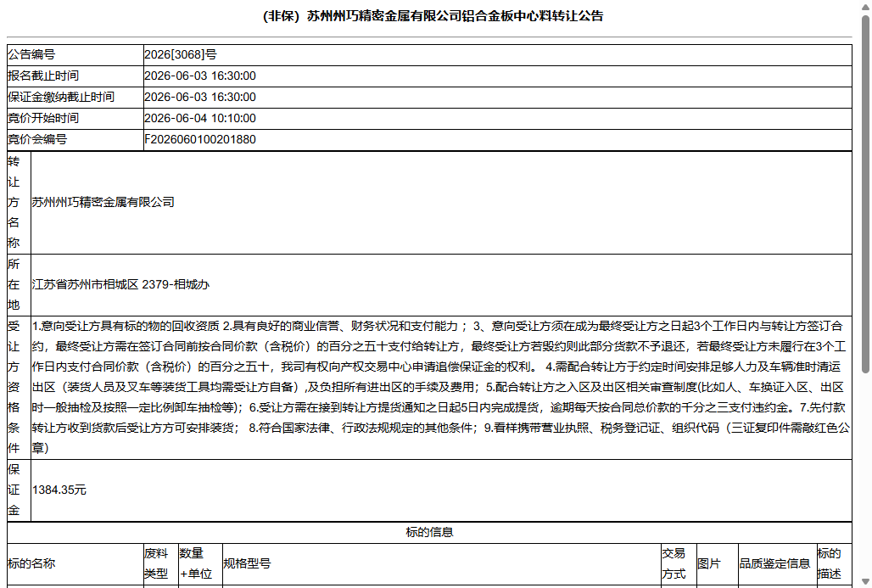Click the 报名截止时间 label
This screenshot has height=588, width=872.
(x=43, y=76)
